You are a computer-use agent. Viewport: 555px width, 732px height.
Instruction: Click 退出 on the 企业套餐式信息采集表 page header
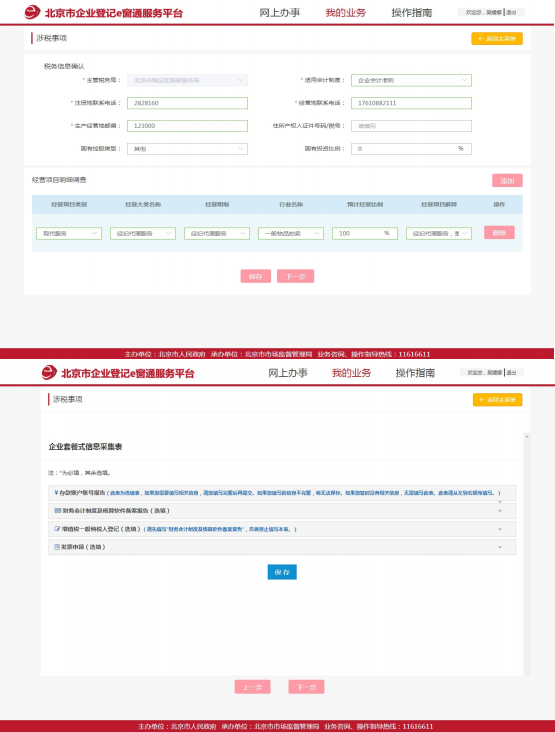512,373
